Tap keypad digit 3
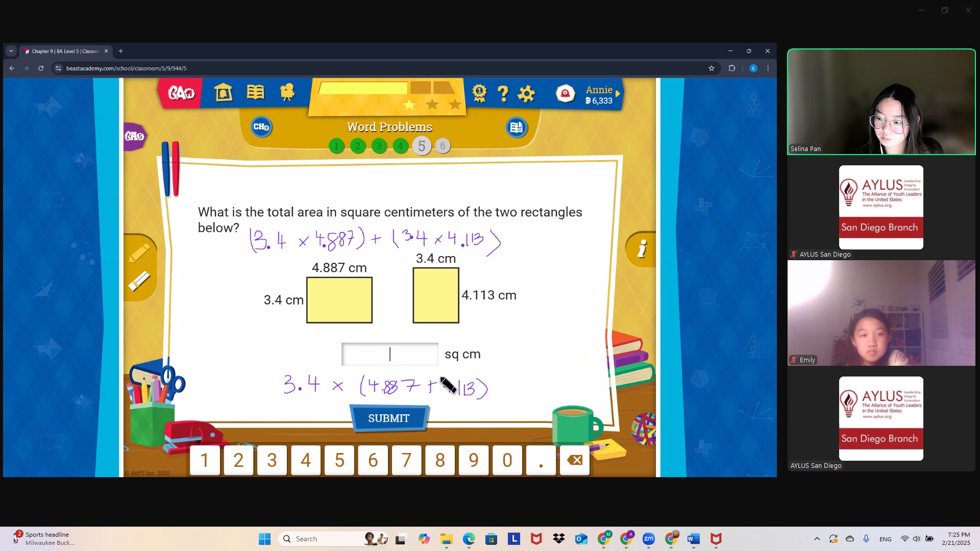The height and width of the screenshot is (551, 980). tap(272, 460)
